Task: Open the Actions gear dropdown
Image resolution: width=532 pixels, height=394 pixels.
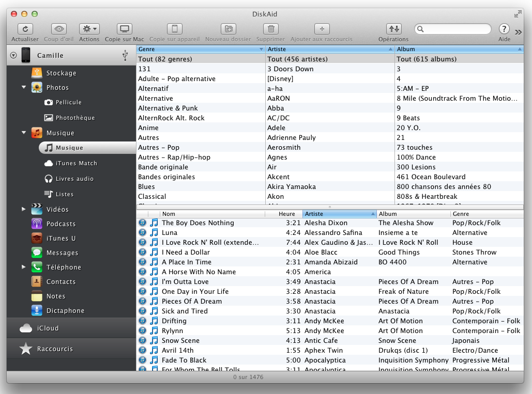Action: 89,29
